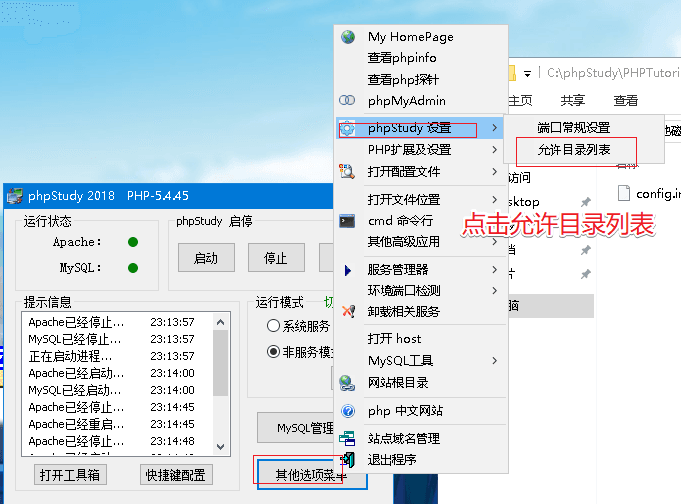Expand the MySQL工具 submenu arrow
This screenshot has height=504, width=681.
coord(495,361)
